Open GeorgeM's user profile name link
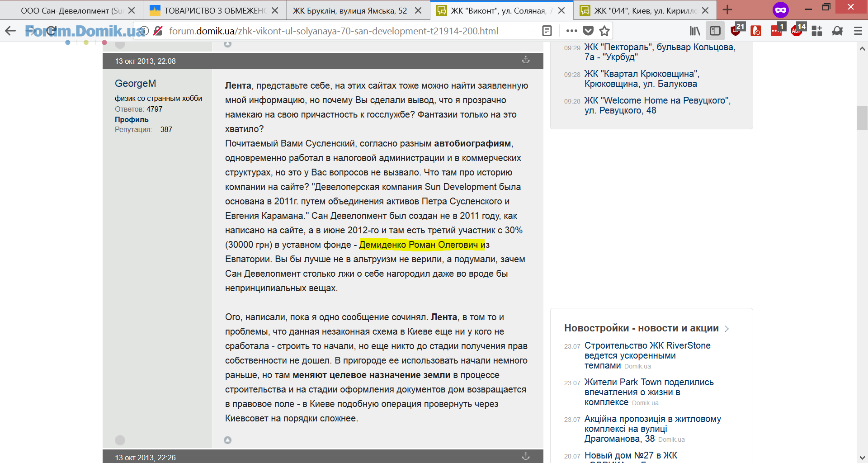The image size is (868, 463). (135, 83)
